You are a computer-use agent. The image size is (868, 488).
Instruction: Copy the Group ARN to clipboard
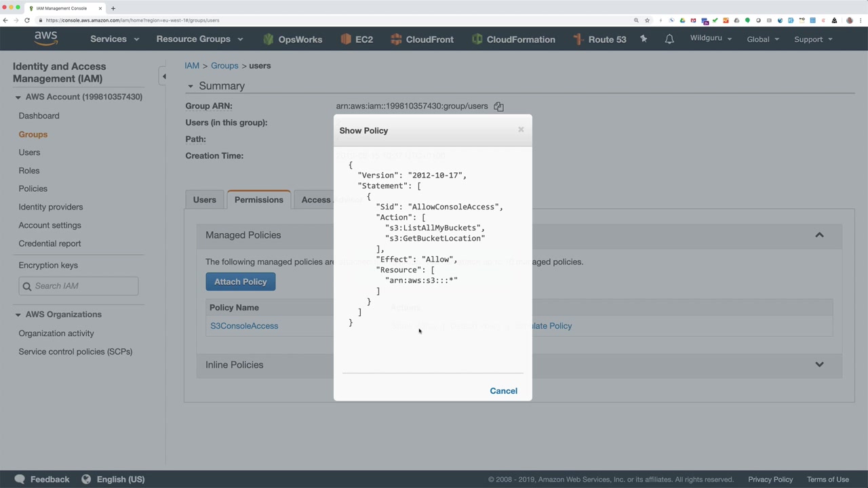(498, 106)
